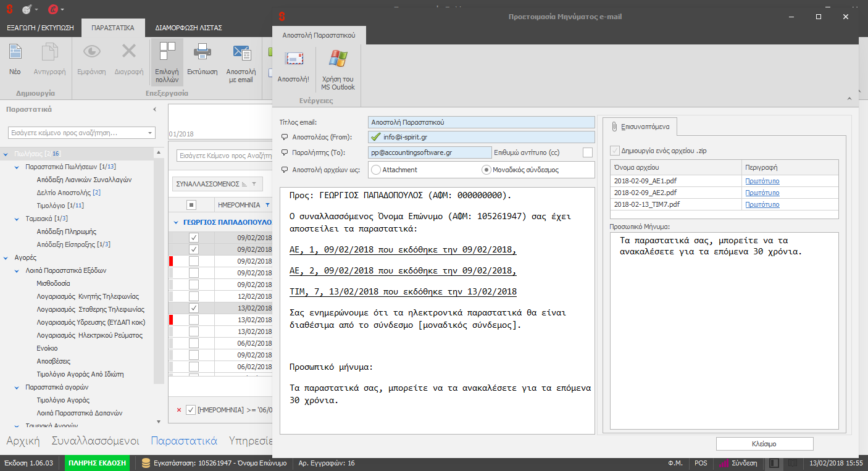Click the Εκτύπωση printer icon
Viewport: 868px width, 471px height.
(202, 53)
